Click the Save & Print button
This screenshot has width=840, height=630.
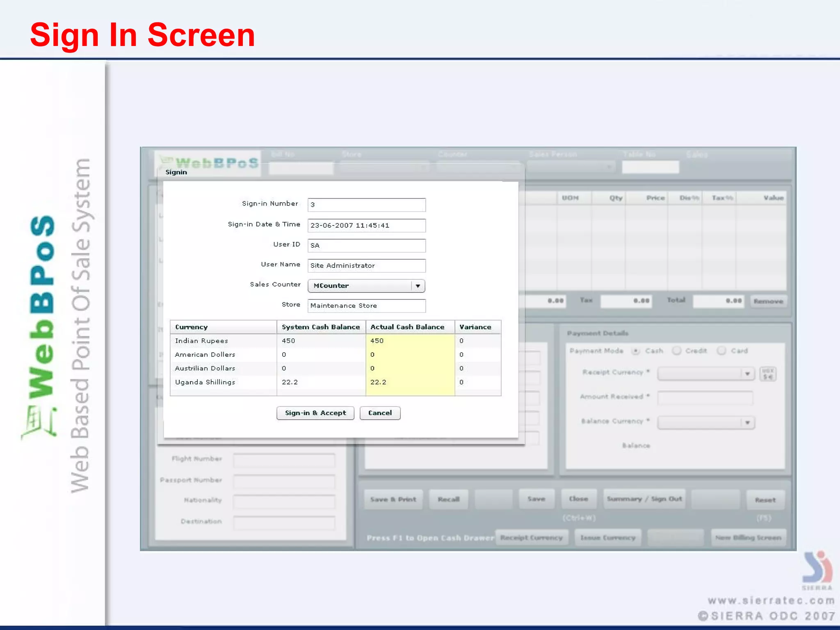pos(393,500)
